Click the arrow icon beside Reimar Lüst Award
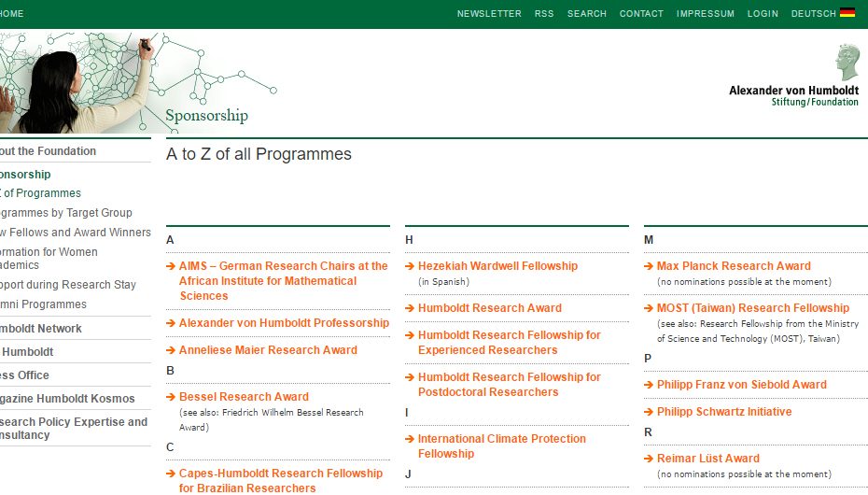The height and width of the screenshot is (495, 868). [649, 459]
